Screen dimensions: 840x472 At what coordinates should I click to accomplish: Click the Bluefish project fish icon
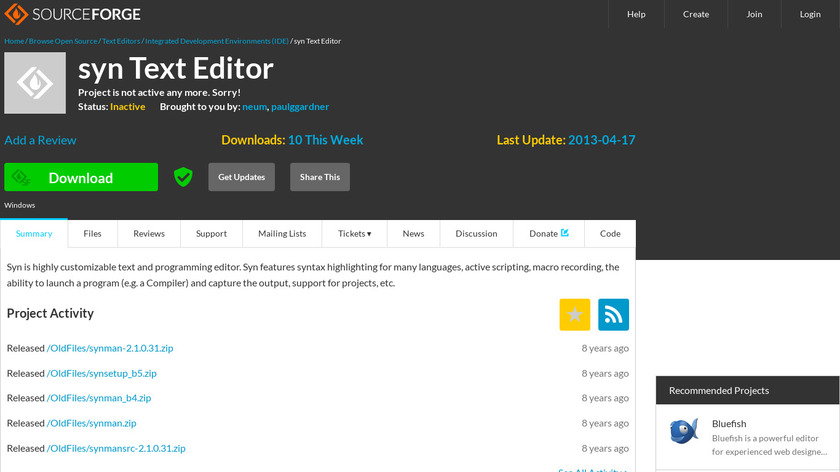click(684, 430)
